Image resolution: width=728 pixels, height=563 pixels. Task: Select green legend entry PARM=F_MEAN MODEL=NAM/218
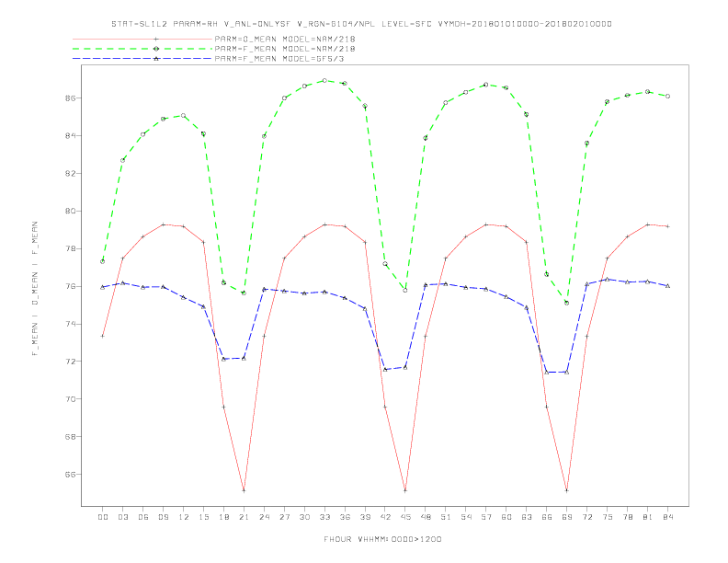(285, 49)
